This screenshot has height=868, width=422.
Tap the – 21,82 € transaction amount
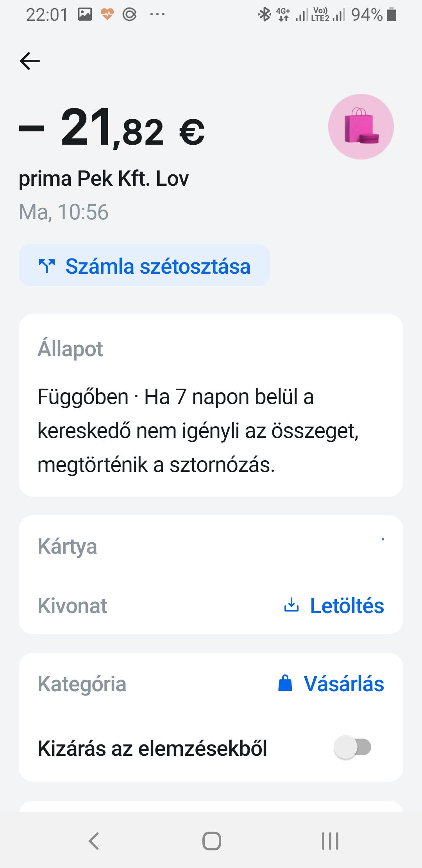pyautogui.click(x=112, y=128)
